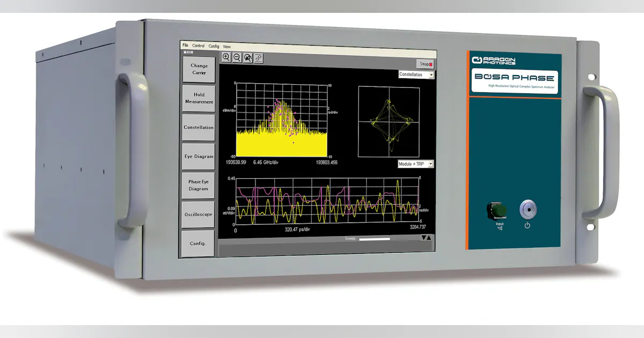Click the Change Carrier button

[199, 69]
